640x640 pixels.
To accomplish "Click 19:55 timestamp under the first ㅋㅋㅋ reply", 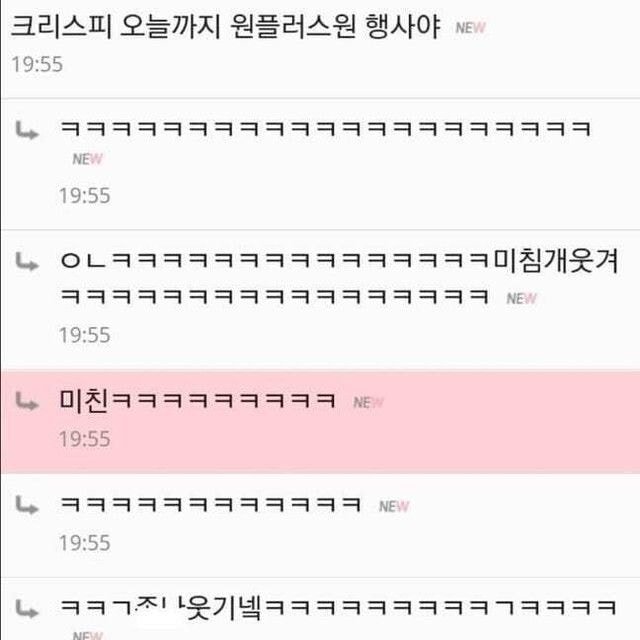I will (84, 196).
